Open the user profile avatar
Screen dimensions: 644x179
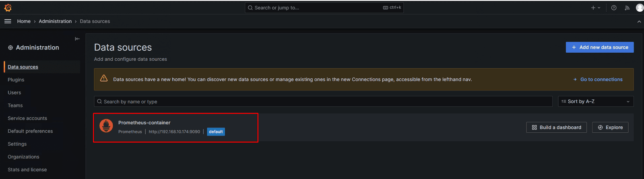[x=640, y=8]
